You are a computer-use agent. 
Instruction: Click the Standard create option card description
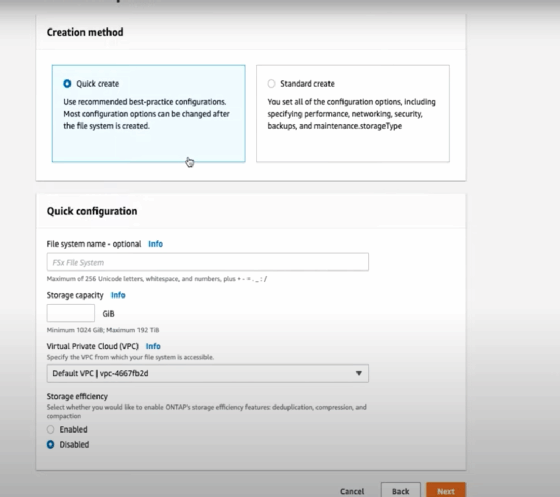tap(351, 114)
